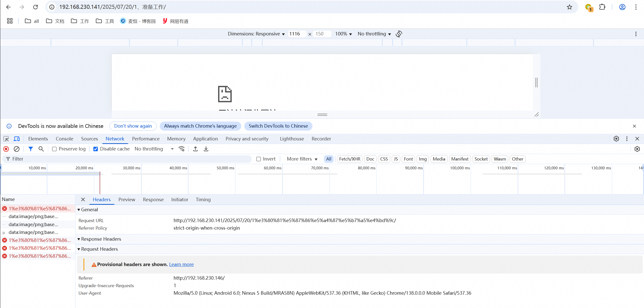Open the network search magnifier icon
Image resolution: width=644 pixels, height=308 pixels.
(x=41, y=149)
